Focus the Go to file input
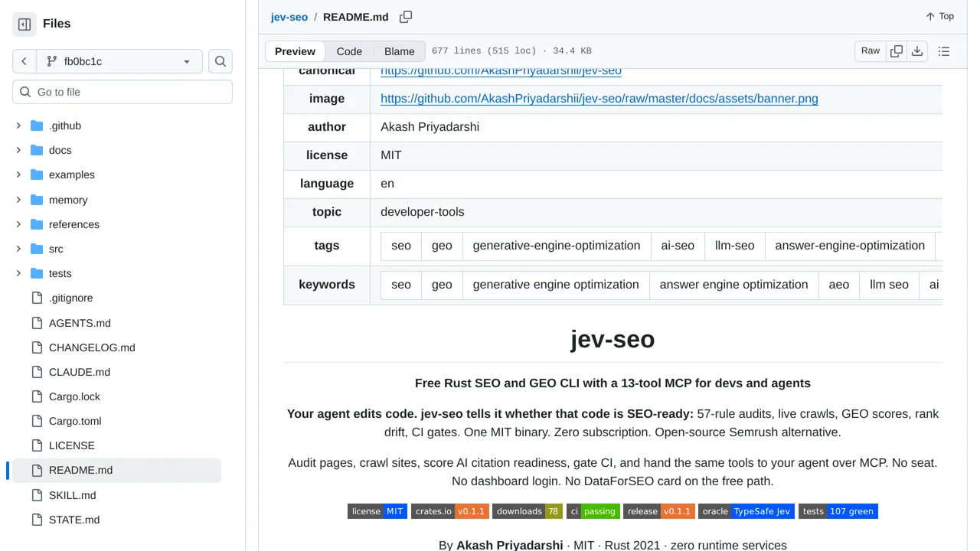The width and height of the screenshot is (980, 551). (x=122, y=92)
